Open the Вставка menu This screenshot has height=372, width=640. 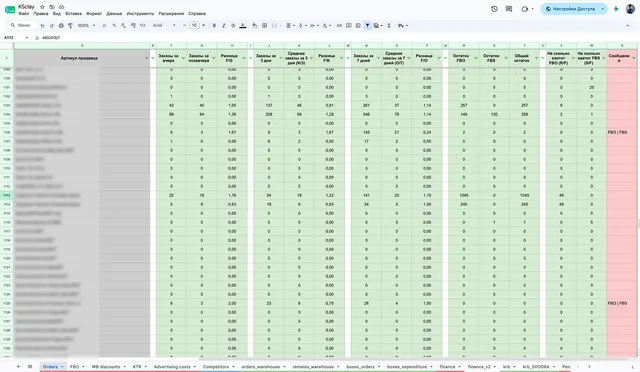click(73, 13)
